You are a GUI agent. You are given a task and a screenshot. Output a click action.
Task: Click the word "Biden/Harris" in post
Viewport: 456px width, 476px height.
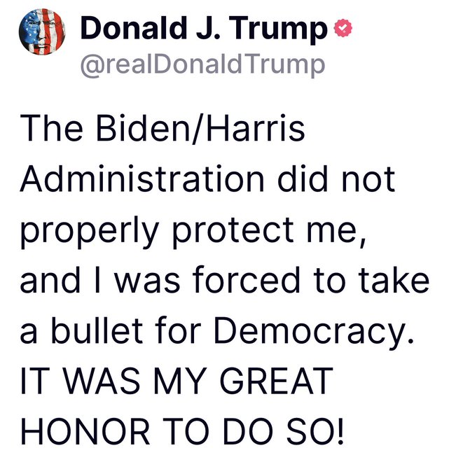200,128
